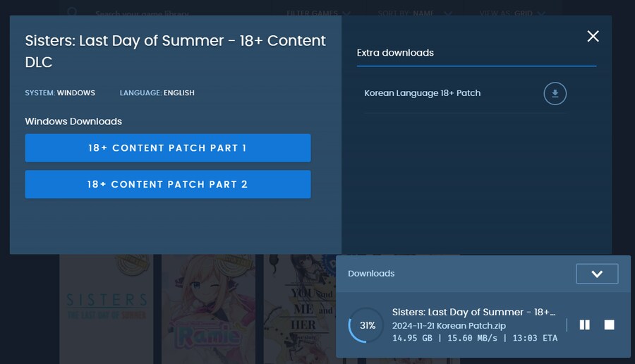Click the search magnifier icon
635x364 pixels.
coord(72,13)
